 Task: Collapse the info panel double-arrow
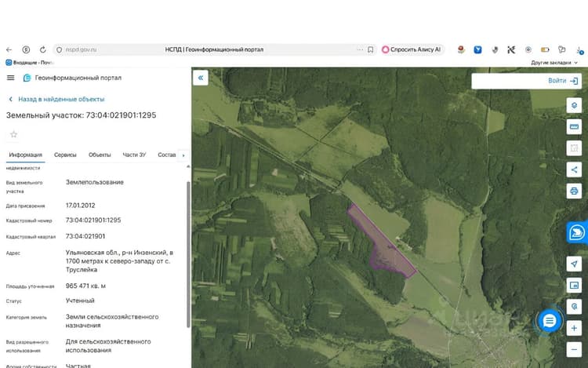pyautogui.click(x=201, y=78)
